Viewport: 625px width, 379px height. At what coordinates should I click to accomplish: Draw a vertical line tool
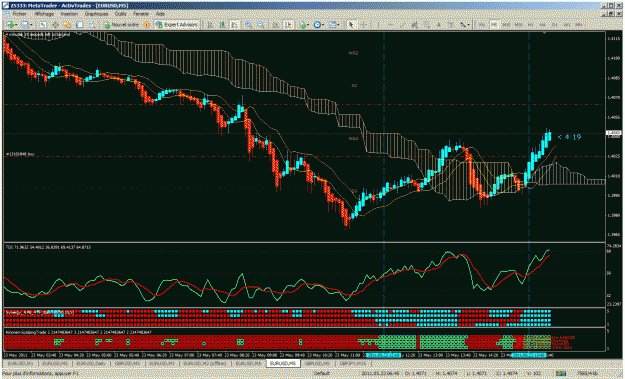point(378,25)
